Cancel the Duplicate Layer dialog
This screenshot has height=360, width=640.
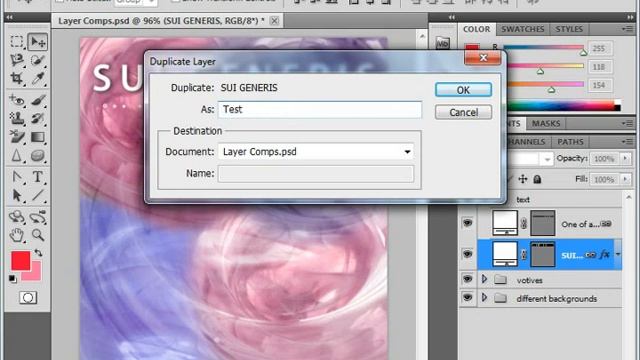[x=463, y=112]
